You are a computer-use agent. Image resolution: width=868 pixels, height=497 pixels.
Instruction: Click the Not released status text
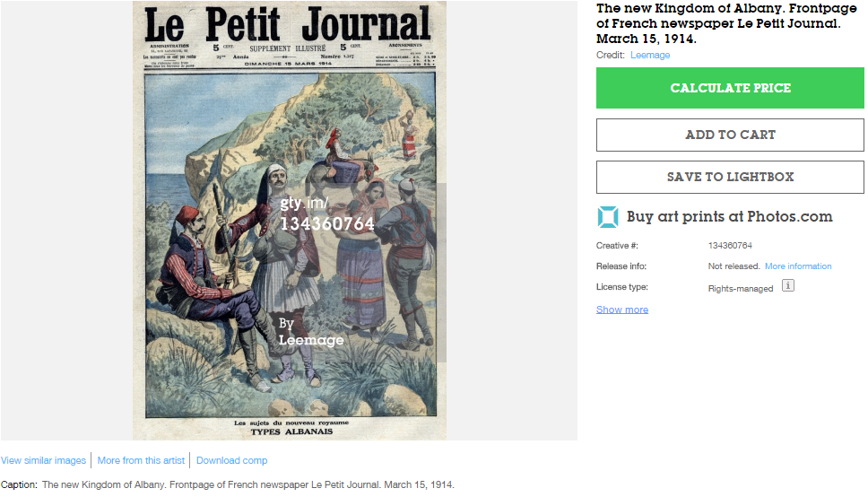point(733,266)
